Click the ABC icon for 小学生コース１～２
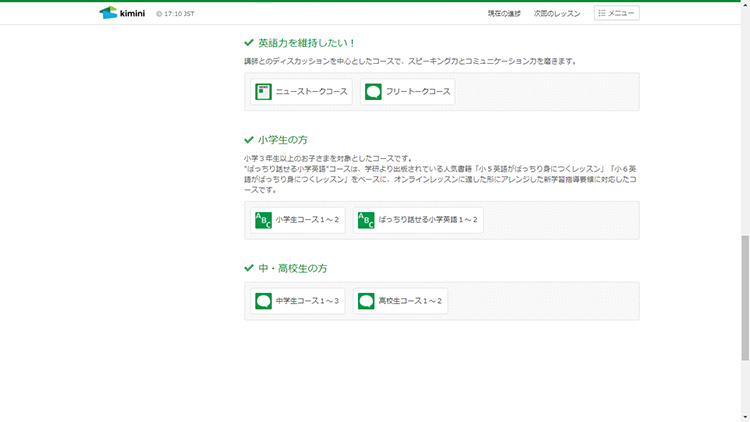Image resolution: width=750 pixels, height=422 pixels. (263, 220)
